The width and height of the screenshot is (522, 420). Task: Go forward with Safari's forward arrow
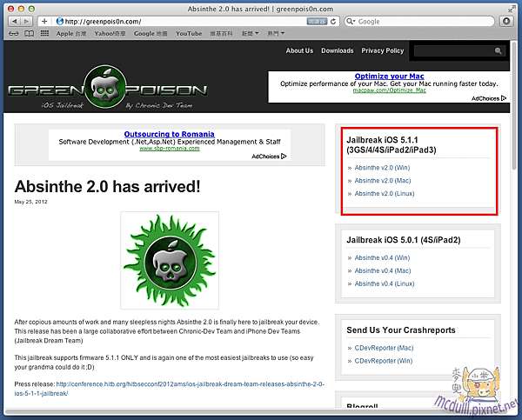point(26,21)
